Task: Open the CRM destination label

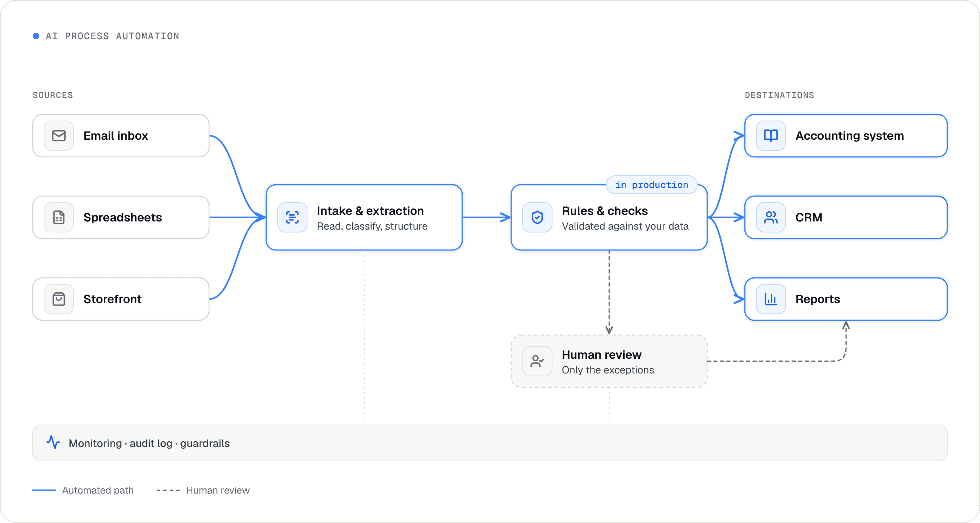Action: coord(809,217)
